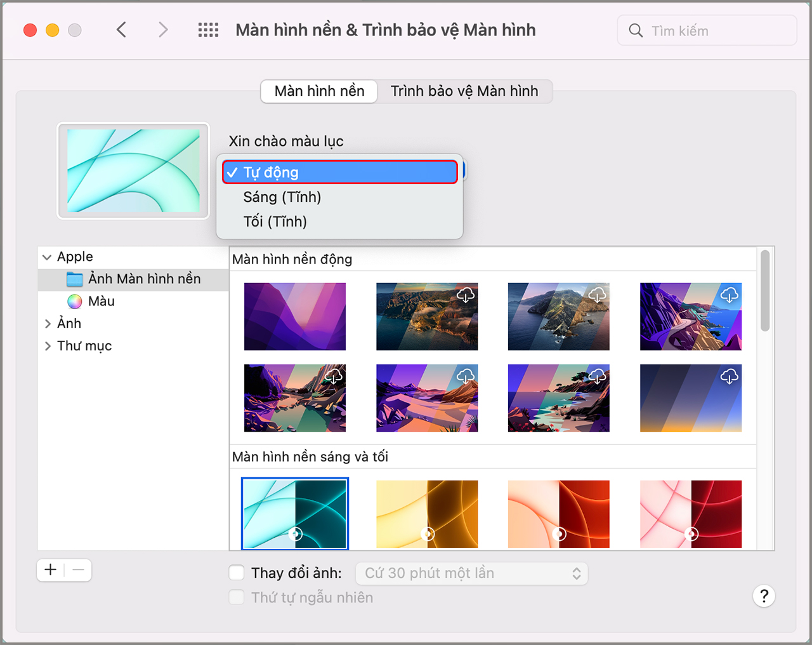Select the orange light and dark wallpaper

559,514
